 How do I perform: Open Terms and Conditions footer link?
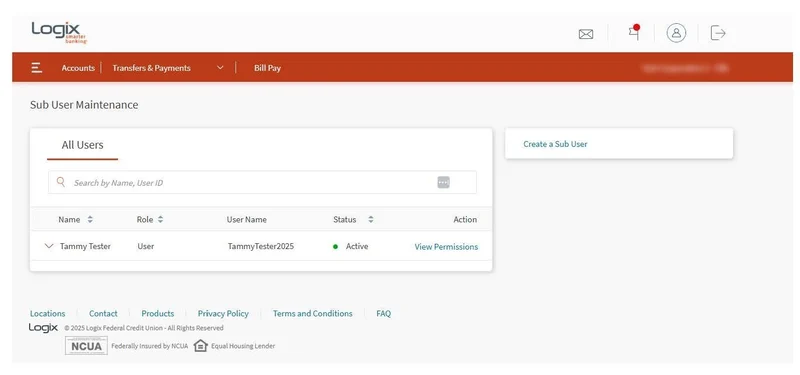(312, 313)
